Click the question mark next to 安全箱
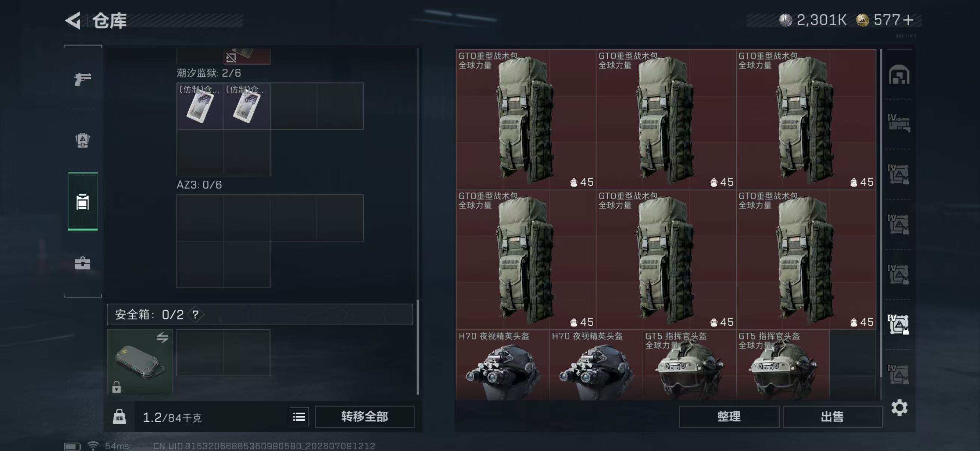980x451 pixels. pyautogui.click(x=195, y=315)
